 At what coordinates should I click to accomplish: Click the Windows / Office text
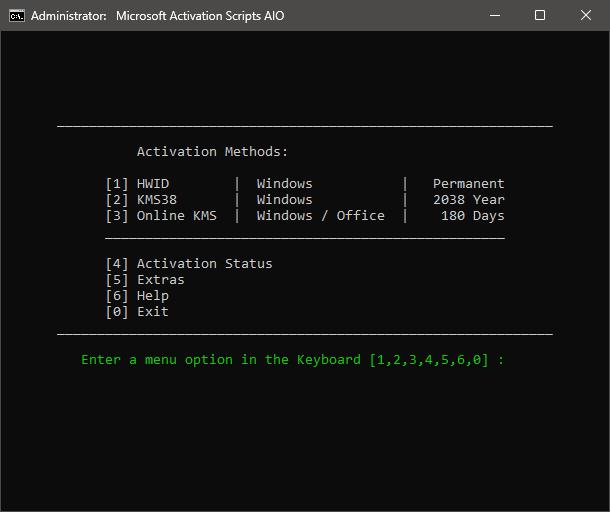pos(320,216)
